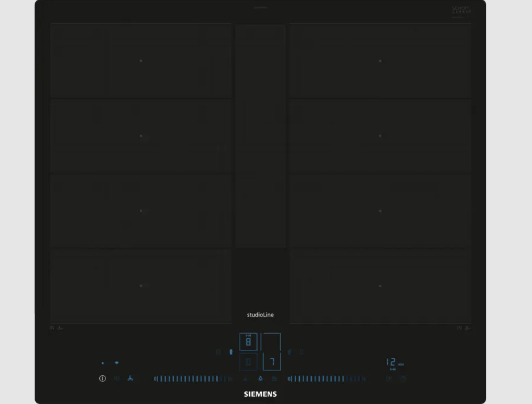This screenshot has width=532, height=404.
Task: Tap the blue fan hood control icon
Action: (x=130, y=378)
